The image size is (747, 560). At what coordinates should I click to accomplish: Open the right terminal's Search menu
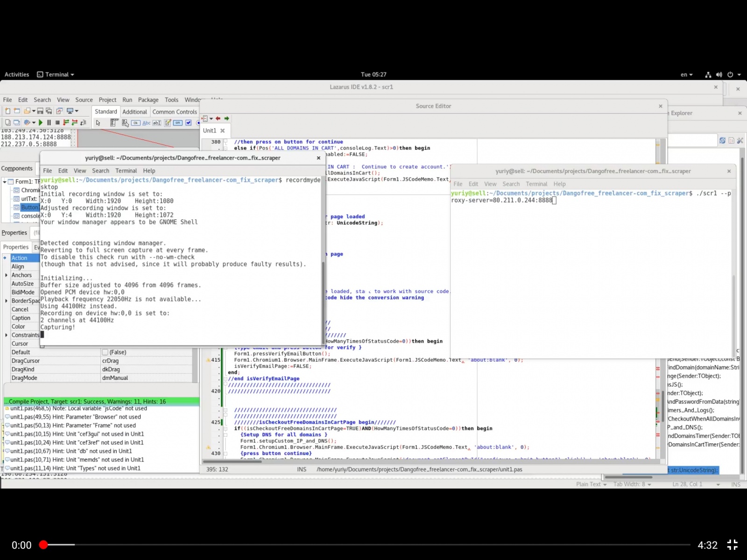tap(511, 184)
